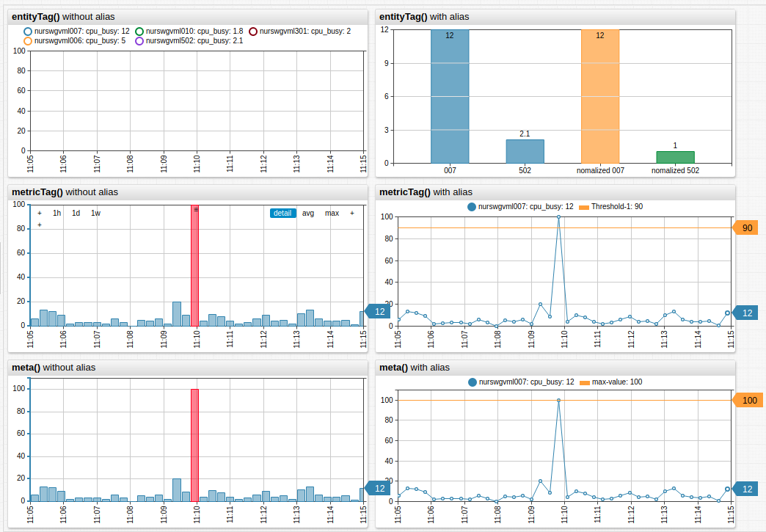Select the 1h time interval icon
Viewport: 766px width, 532px height.
coord(56,213)
